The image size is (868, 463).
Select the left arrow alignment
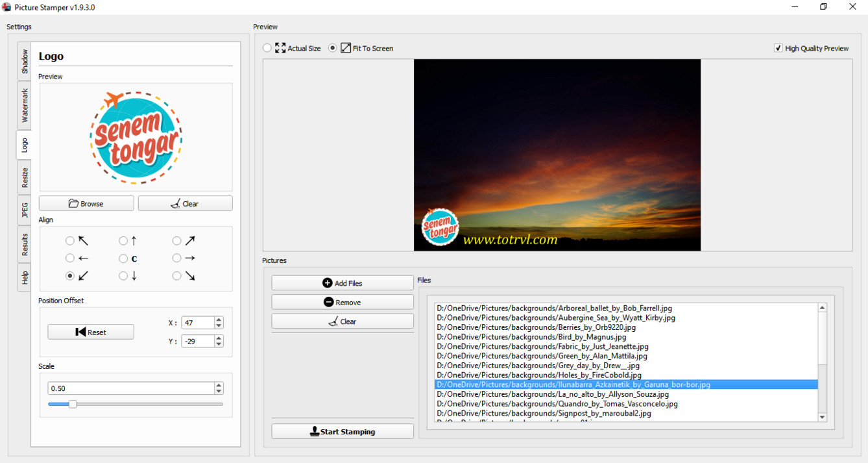pos(70,258)
